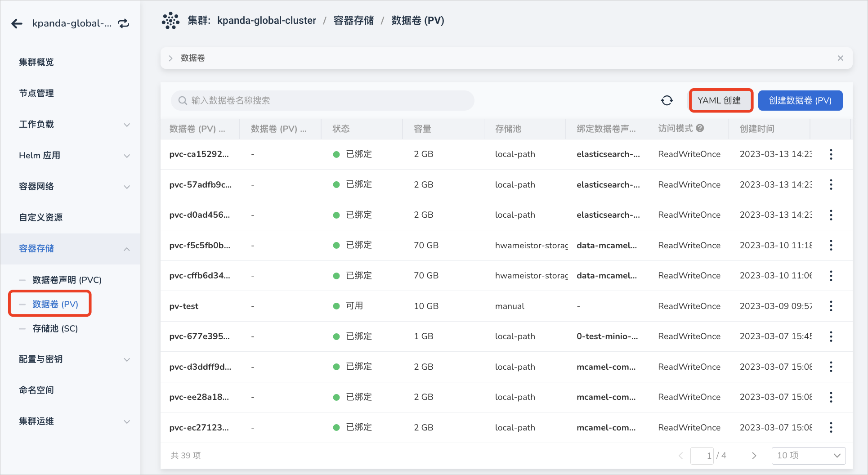Expand the 数据卷 info banner chevron
This screenshot has width=868, height=475.
(170, 58)
